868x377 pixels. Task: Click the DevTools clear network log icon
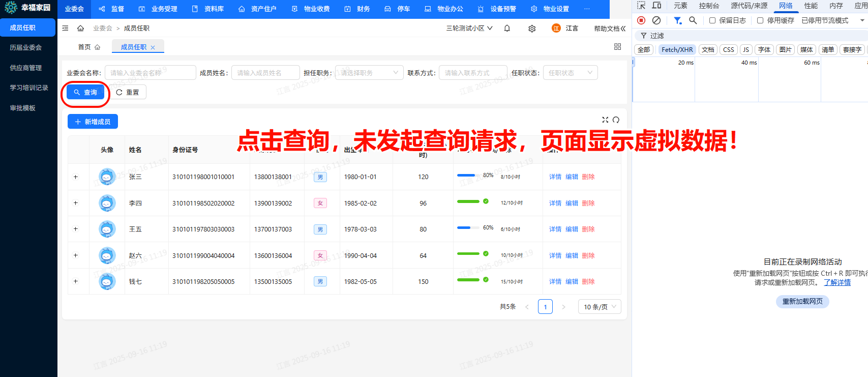tap(656, 20)
